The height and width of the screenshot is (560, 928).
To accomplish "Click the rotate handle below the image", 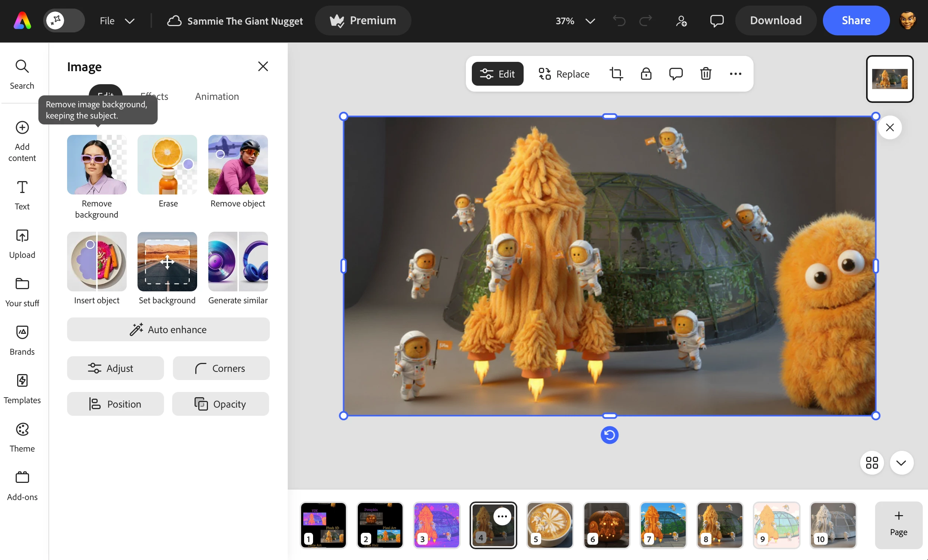I will pyautogui.click(x=609, y=435).
